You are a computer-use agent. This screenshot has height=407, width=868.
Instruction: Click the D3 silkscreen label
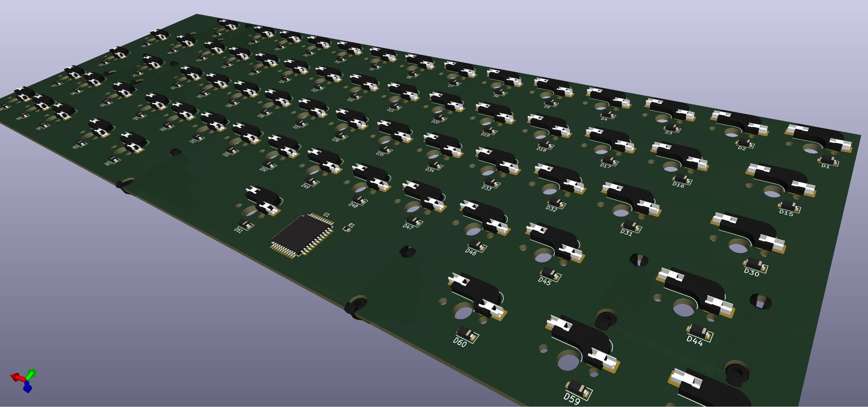click(x=669, y=133)
